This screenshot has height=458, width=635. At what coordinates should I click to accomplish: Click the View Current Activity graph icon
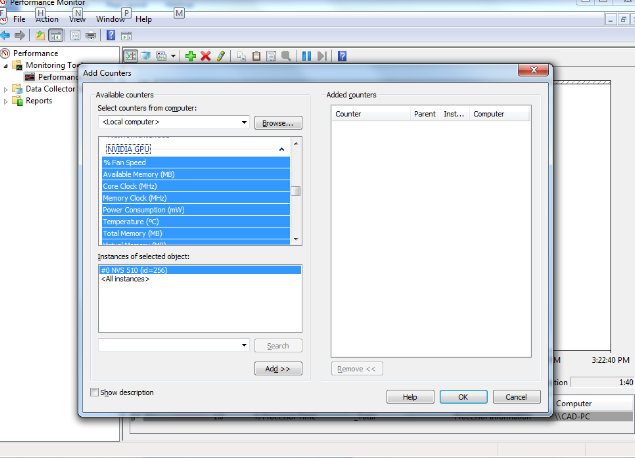pos(131,56)
